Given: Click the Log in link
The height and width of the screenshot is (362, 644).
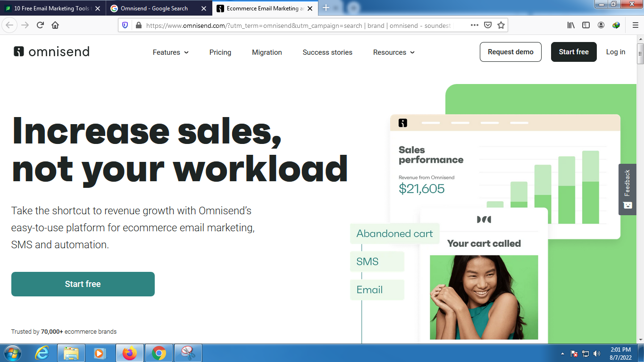Looking at the screenshot, I should pyautogui.click(x=616, y=52).
